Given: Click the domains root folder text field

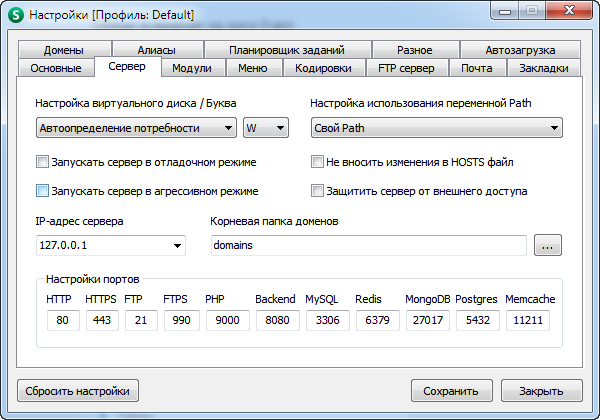Looking at the screenshot, I should click(x=368, y=245).
